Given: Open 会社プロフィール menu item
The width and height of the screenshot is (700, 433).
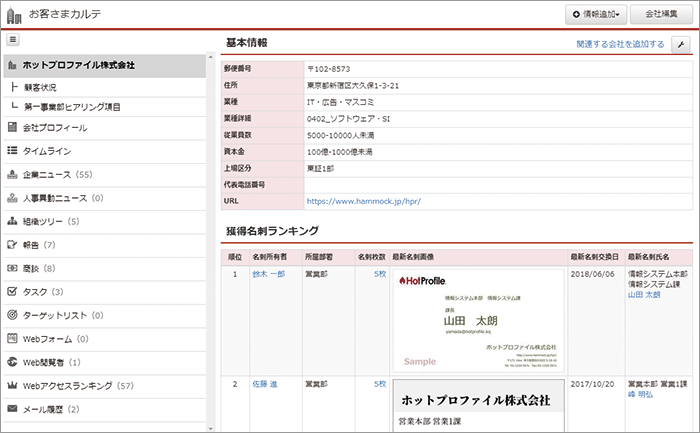Looking at the screenshot, I should [104, 128].
